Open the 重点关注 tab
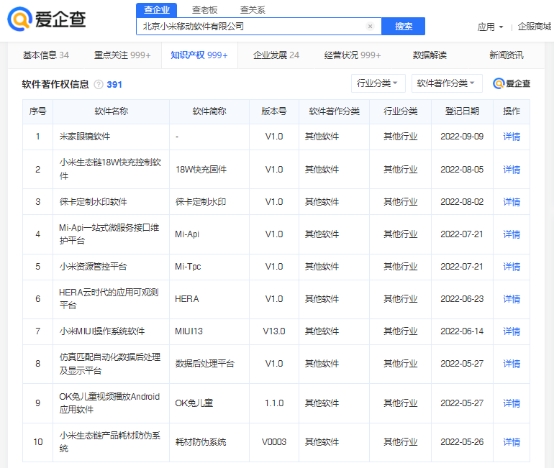 (x=122, y=55)
